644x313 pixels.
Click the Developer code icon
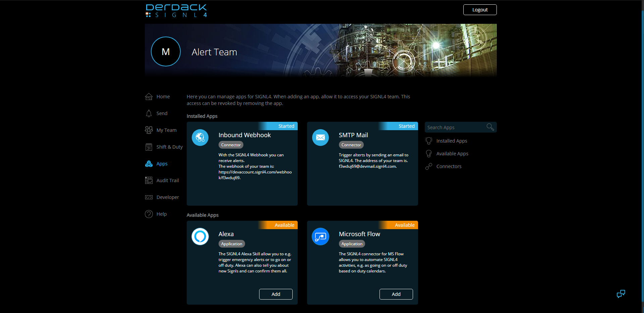[x=149, y=197]
